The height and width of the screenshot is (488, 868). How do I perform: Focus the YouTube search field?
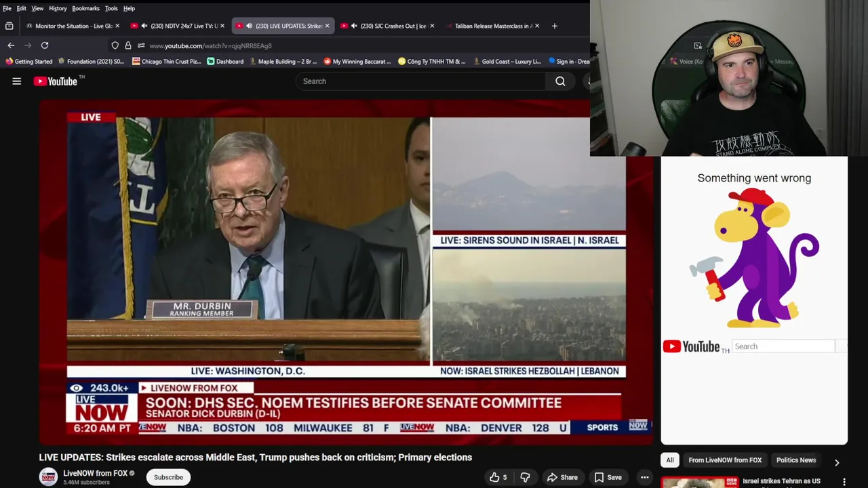point(420,81)
